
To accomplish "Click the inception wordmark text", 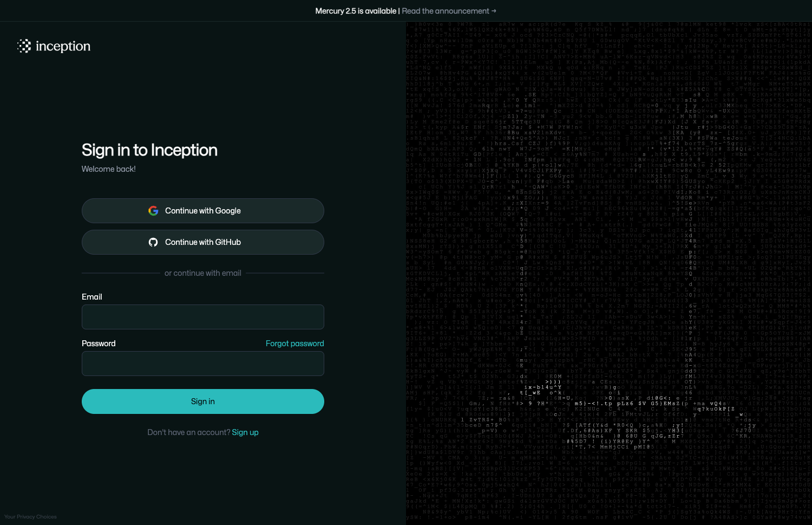I will click(x=63, y=47).
